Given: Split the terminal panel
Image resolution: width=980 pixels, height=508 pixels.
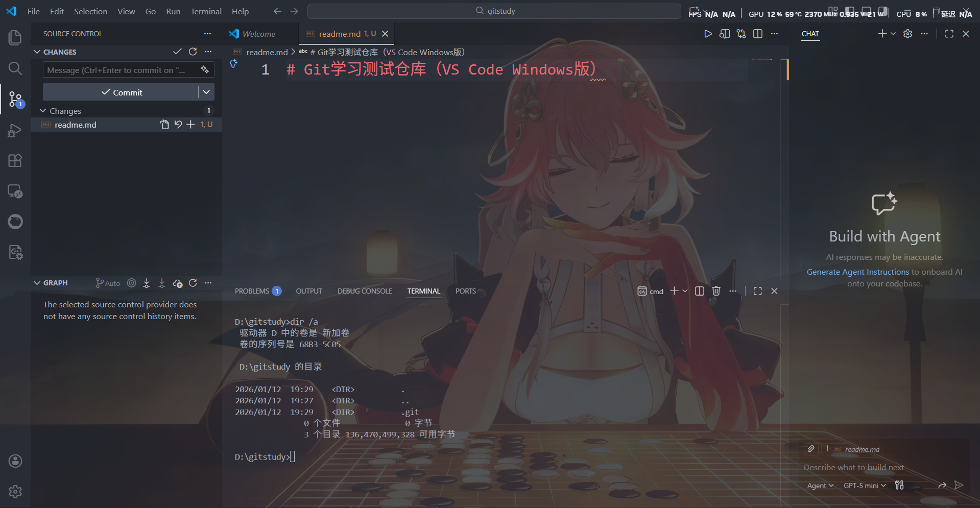Looking at the screenshot, I should point(700,291).
